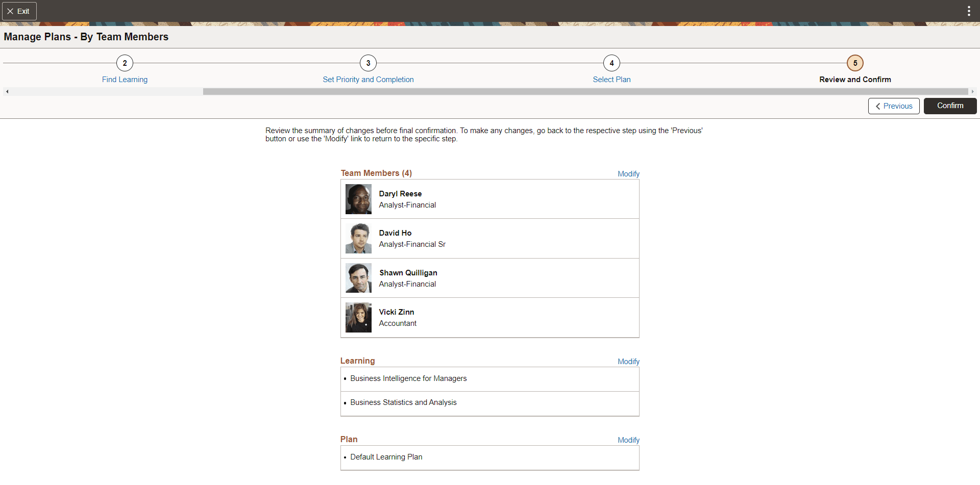Open Modify for Plan section

[x=628, y=440]
